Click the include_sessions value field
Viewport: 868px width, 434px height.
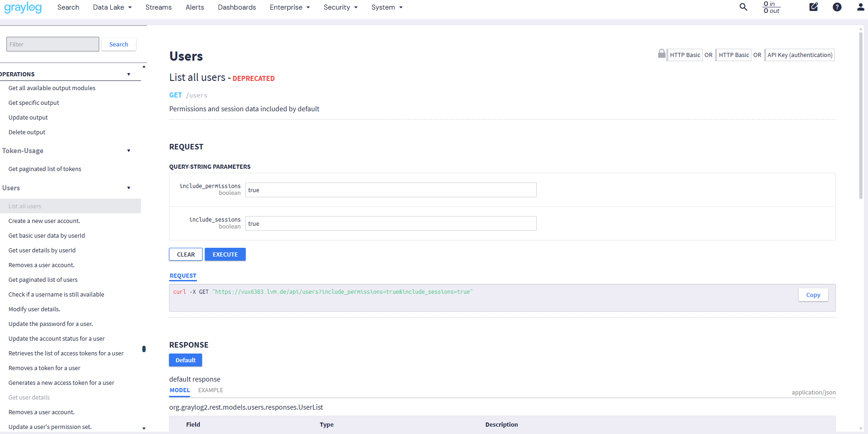(x=391, y=223)
